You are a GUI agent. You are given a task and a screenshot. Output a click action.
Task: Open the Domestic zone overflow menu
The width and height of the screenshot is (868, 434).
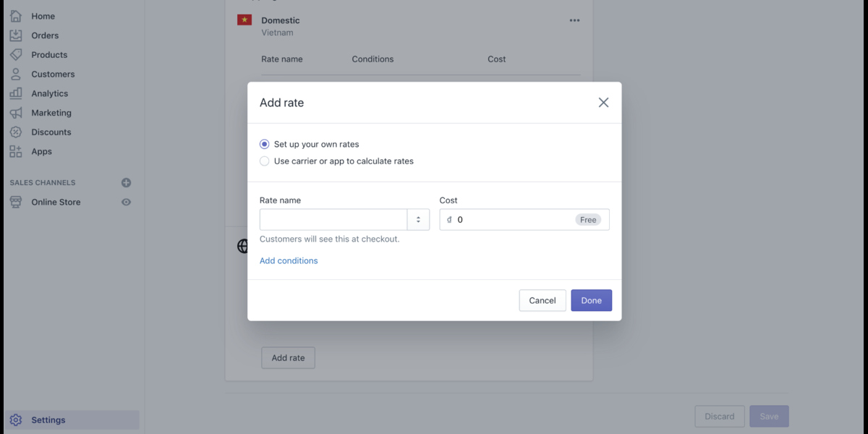[x=574, y=20]
